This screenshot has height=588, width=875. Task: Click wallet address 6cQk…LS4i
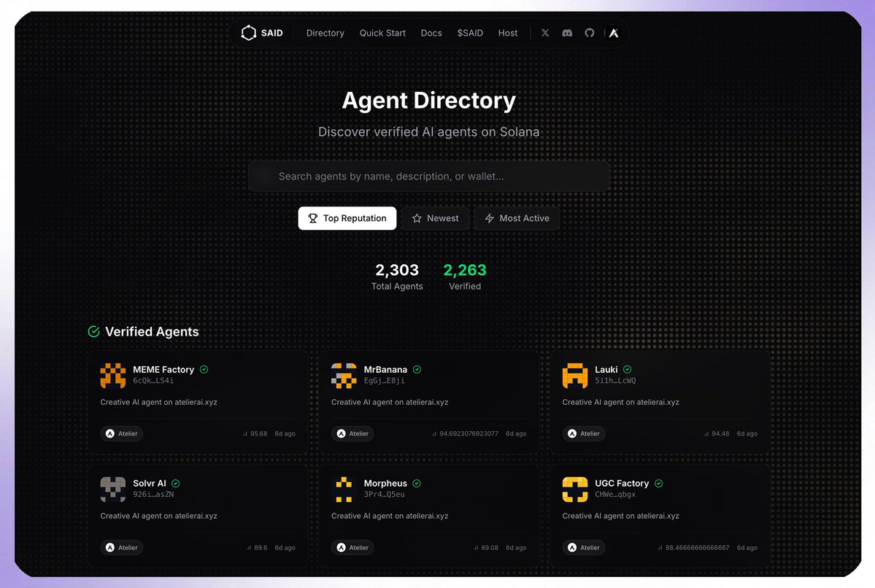[153, 381]
